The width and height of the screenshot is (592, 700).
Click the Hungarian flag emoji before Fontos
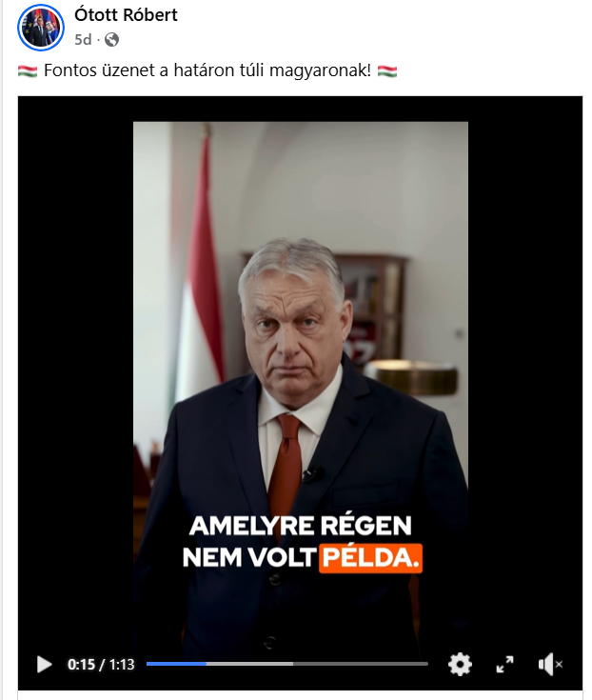[x=28, y=70]
